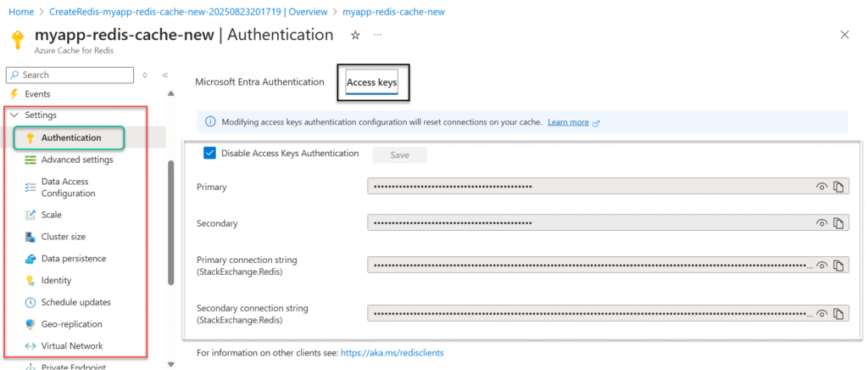Click the Schedule updates clock icon
This screenshot has width=868, height=370.
pos(31,302)
